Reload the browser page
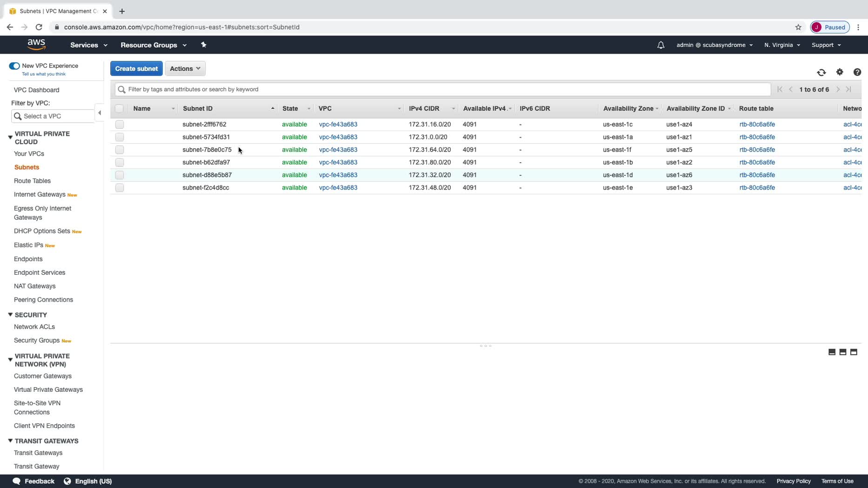The width and height of the screenshot is (868, 488). point(39,27)
